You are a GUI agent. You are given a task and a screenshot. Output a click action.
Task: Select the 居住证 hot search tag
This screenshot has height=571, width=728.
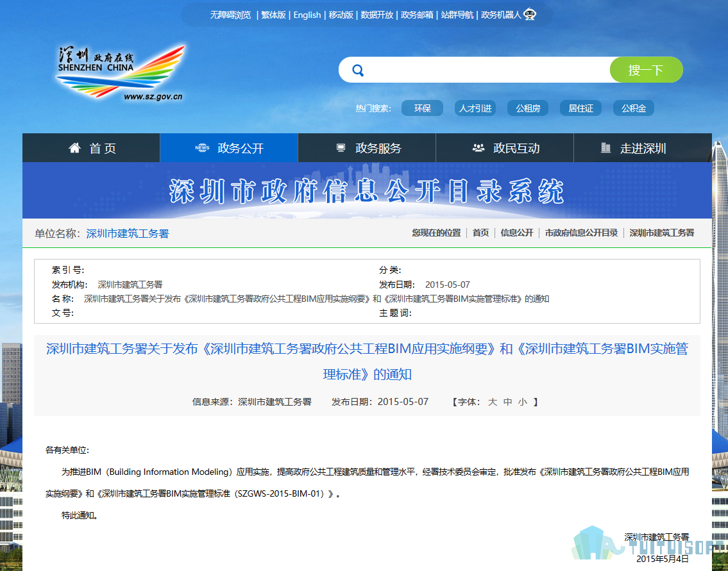581,108
